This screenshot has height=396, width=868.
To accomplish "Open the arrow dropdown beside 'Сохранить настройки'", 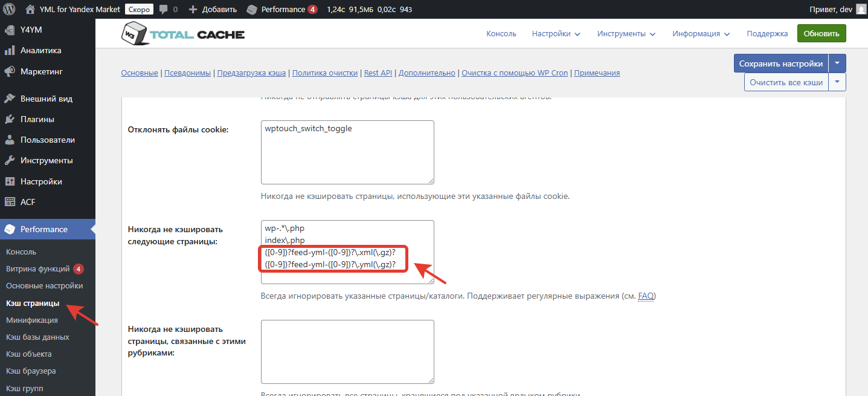I will tap(837, 63).
